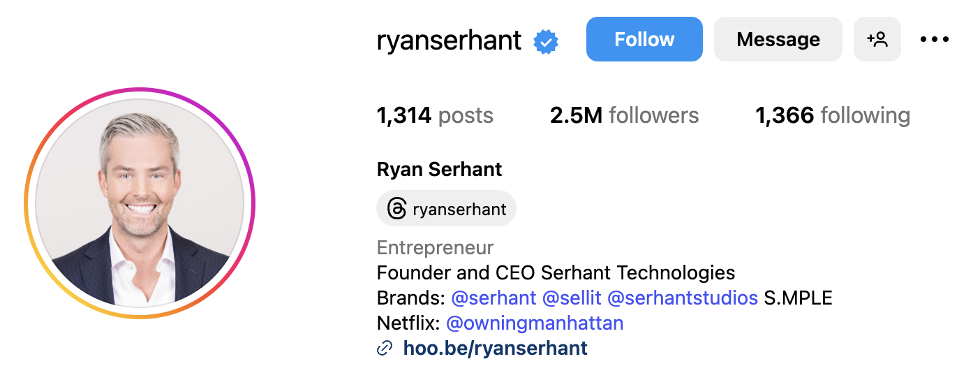
Task: Go to the @serhantstudios profile link
Action: coord(683,298)
